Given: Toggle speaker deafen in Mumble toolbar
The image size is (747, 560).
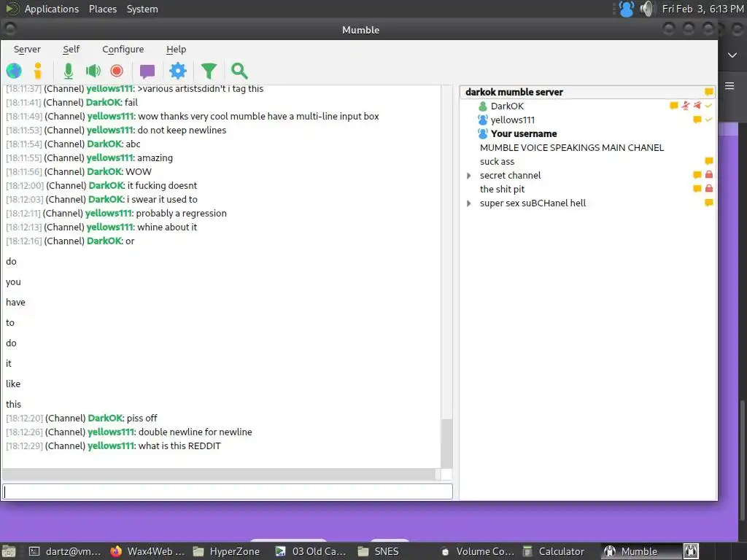Looking at the screenshot, I should 93,71.
